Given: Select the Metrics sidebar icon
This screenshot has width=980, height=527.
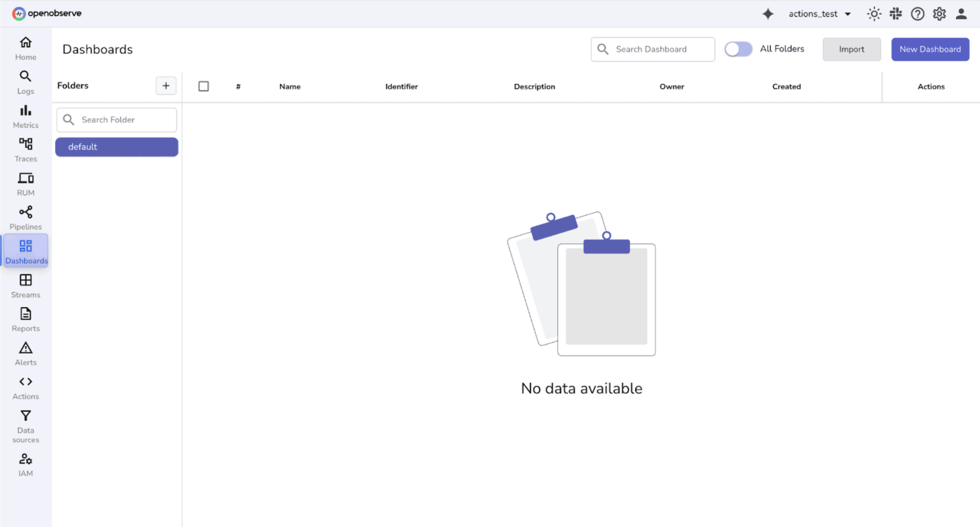Looking at the screenshot, I should [25, 116].
